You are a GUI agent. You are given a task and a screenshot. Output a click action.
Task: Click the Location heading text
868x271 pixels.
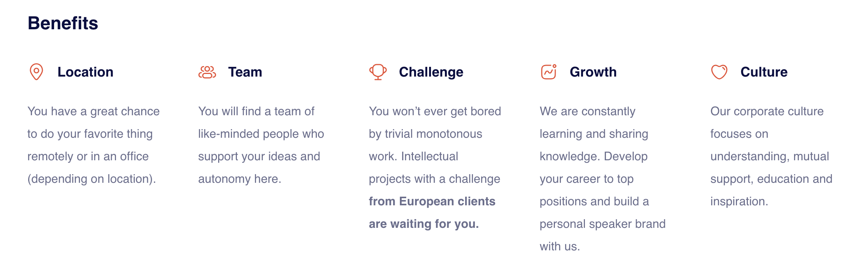[x=86, y=72]
